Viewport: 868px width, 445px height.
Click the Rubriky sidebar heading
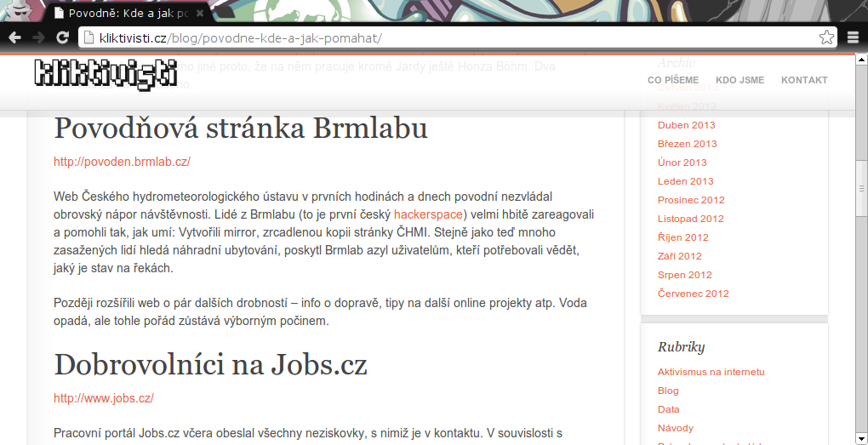[681, 348]
